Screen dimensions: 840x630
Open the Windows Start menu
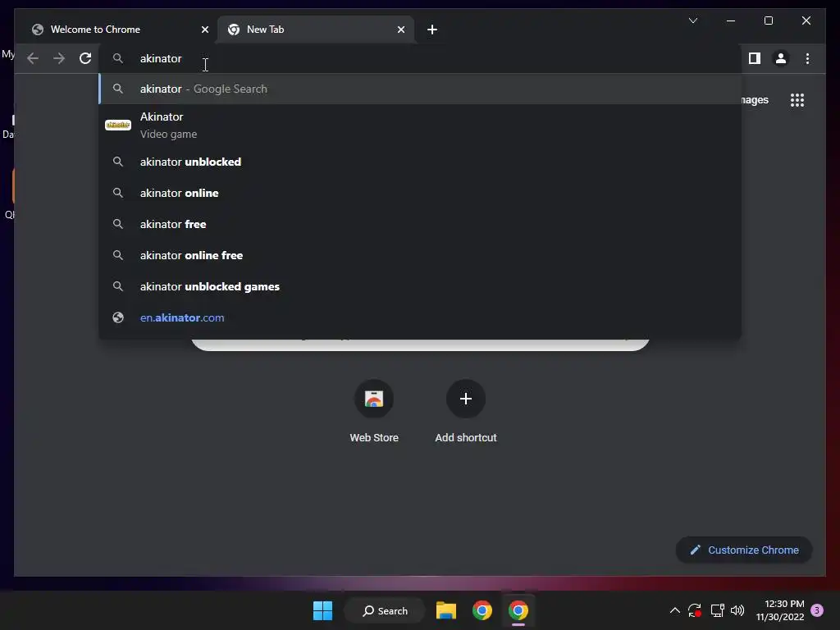pyautogui.click(x=322, y=610)
